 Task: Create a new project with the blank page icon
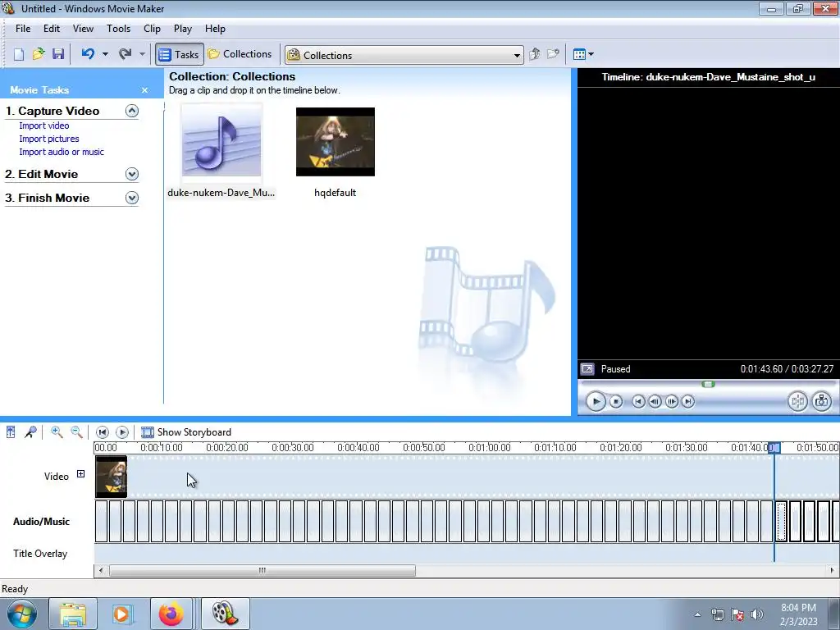pos(19,54)
